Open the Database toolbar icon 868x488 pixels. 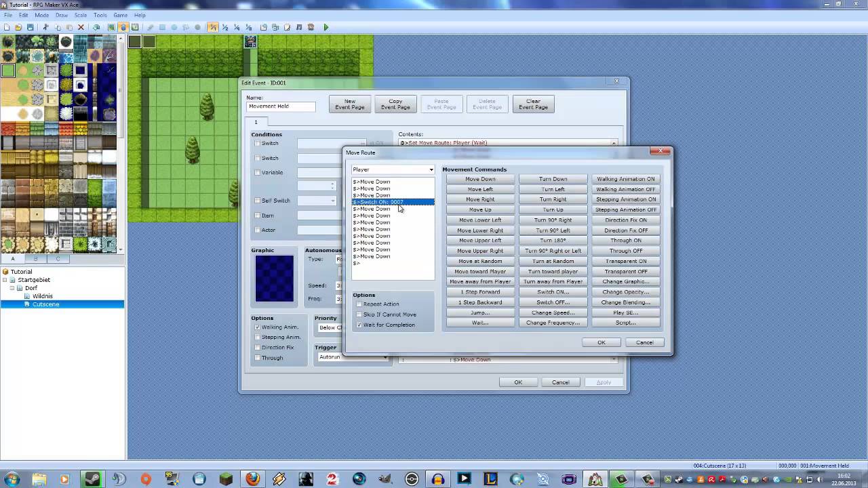click(264, 27)
